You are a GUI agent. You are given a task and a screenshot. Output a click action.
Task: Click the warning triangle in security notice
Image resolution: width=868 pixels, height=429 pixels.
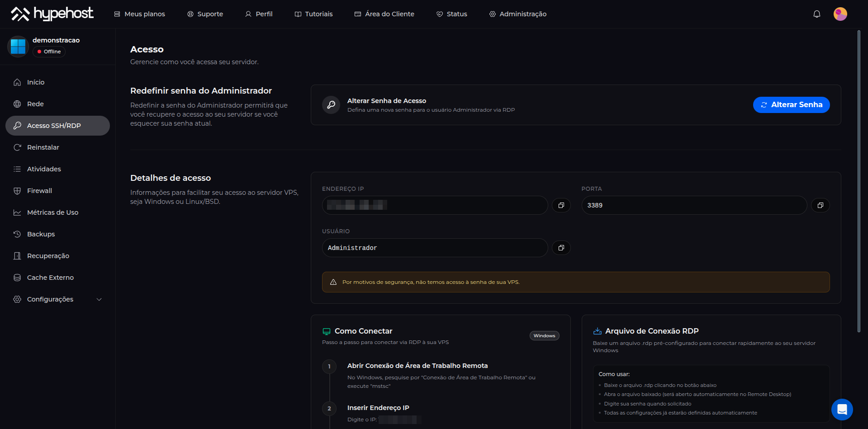click(333, 282)
